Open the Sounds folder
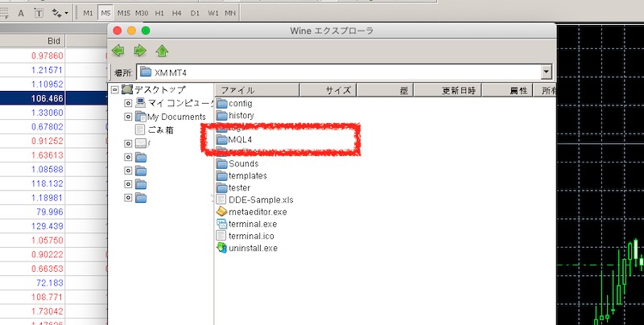The width and height of the screenshot is (644, 325). (x=237, y=164)
